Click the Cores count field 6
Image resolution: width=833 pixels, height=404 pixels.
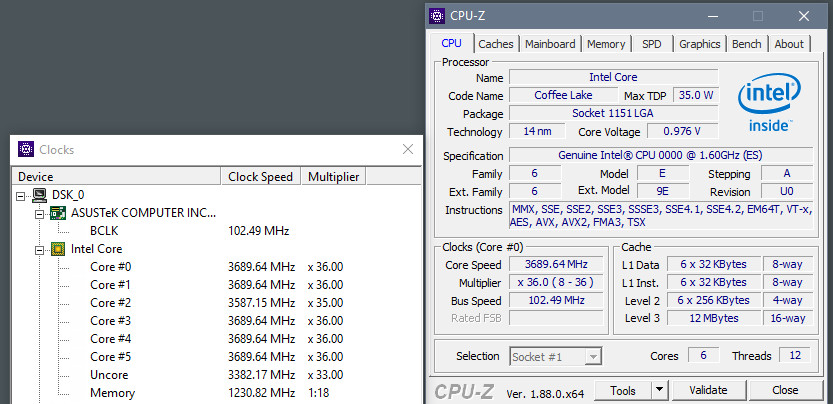pyautogui.click(x=703, y=355)
